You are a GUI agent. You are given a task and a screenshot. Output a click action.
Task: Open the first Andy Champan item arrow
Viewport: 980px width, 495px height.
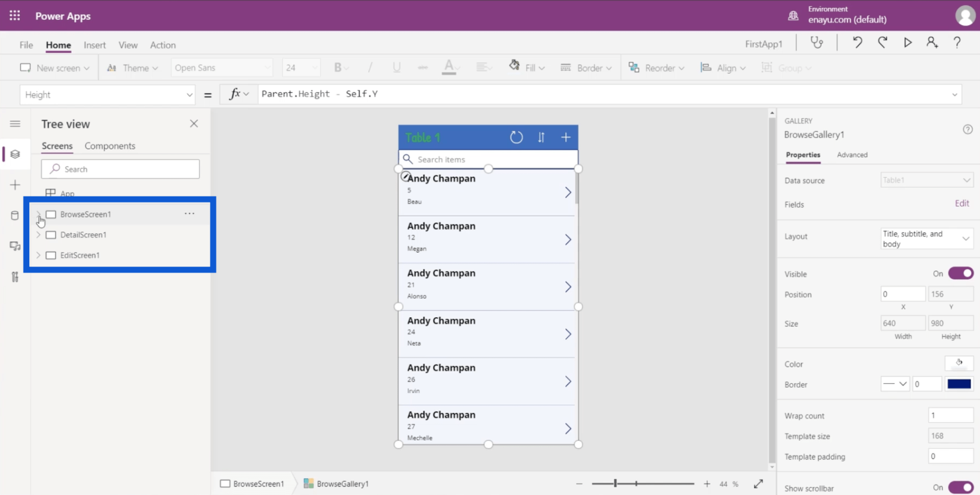568,192
